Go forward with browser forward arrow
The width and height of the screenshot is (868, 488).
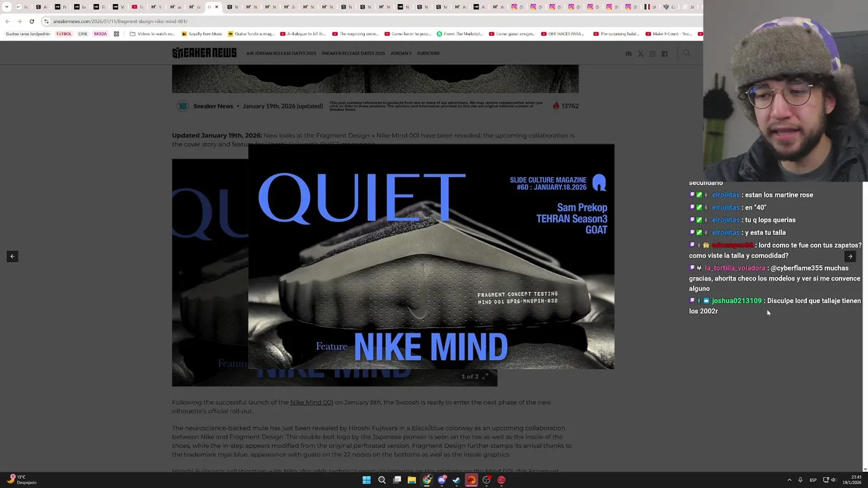tap(19, 21)
